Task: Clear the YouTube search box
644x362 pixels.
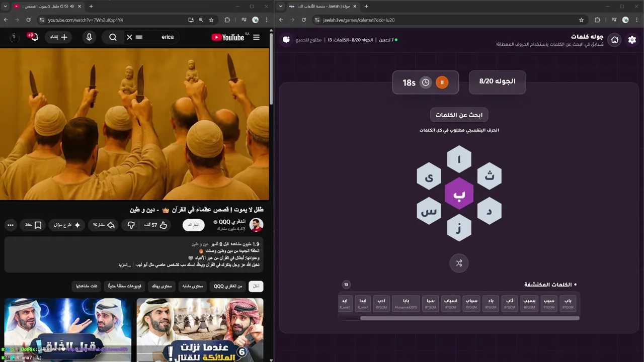Action: (x=129, y=37)
